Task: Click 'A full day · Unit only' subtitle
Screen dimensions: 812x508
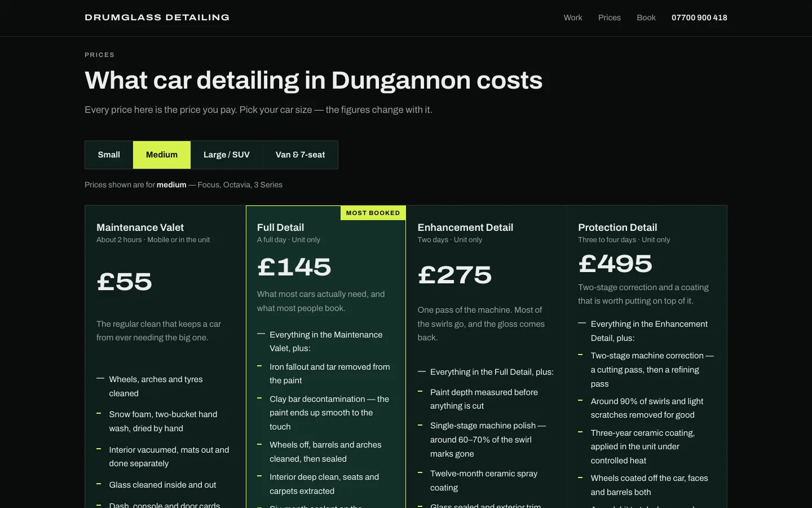Action: [x=289, y=240]
